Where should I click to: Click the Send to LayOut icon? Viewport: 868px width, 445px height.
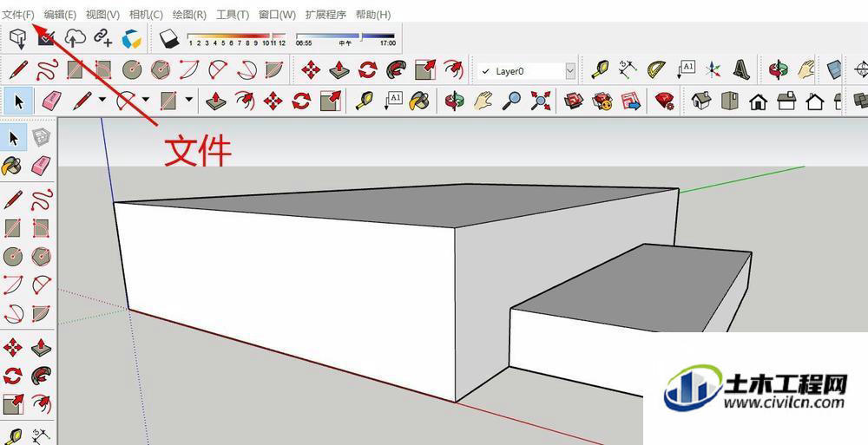tap(630, 101)
